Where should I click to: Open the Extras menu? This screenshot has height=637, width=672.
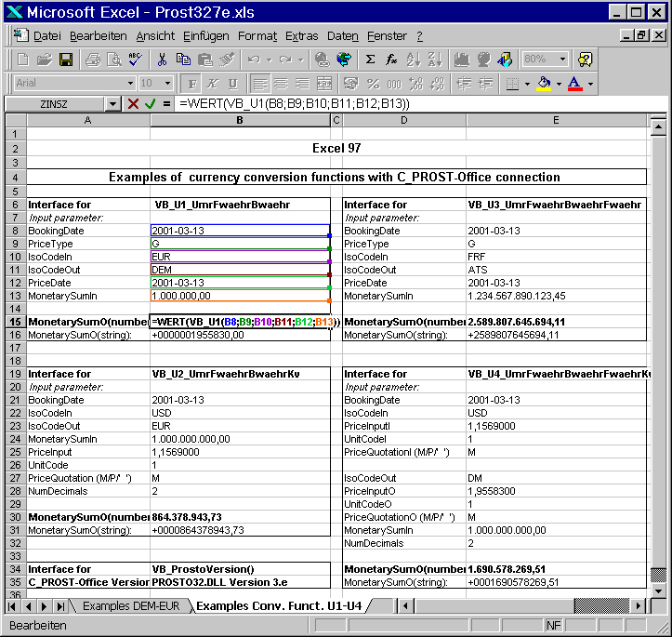click(x=302, y=36)
